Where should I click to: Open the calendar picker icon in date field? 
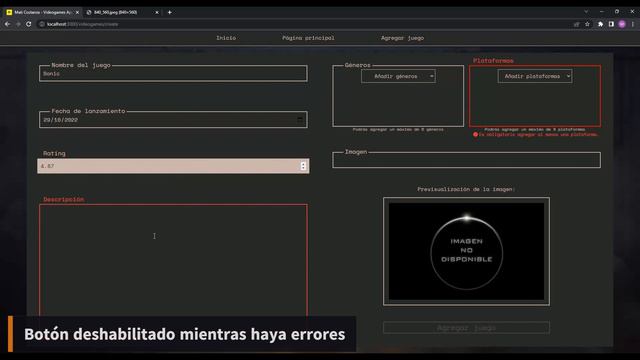coord(300,120)
